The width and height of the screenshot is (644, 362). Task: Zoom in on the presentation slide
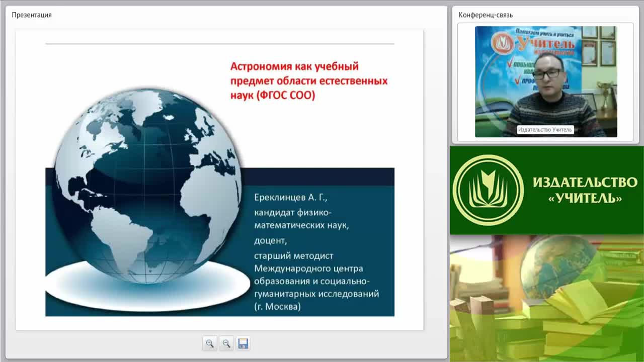pyautogui.click(x=210, y=343)
